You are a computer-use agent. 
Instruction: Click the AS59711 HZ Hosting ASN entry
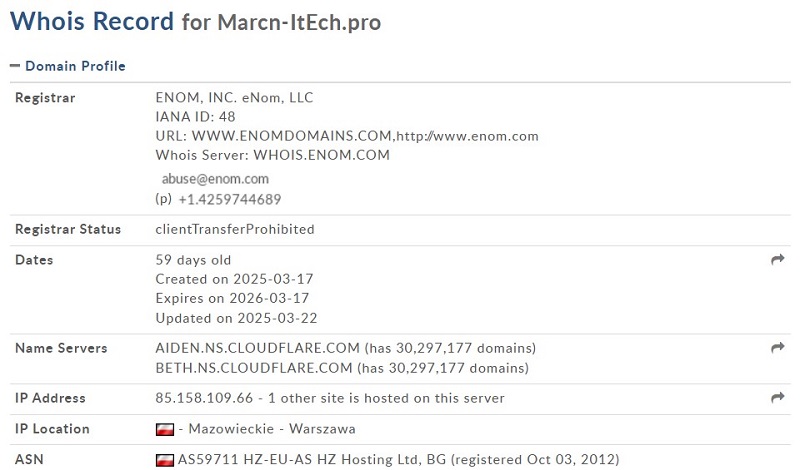(x=398, y=460)
